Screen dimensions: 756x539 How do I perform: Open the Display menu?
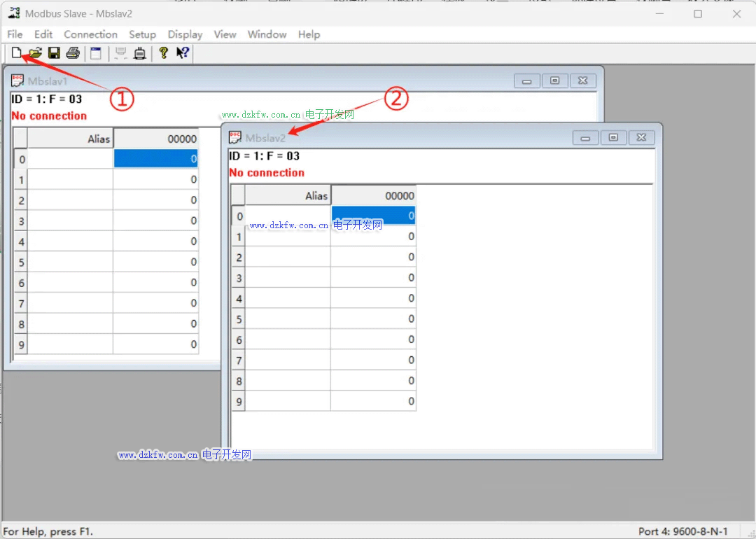coord(185,34)
